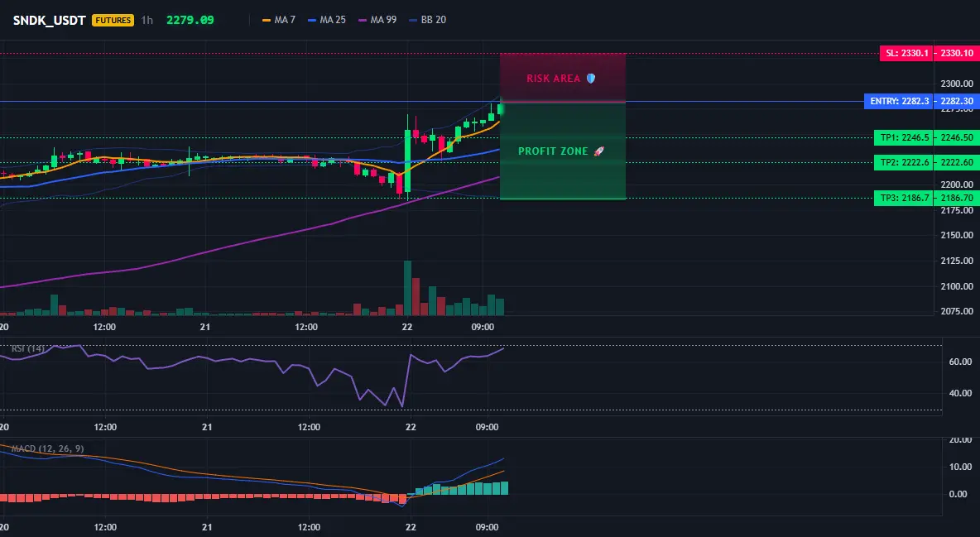Click the tallest green volume bar at 22
980x537 pixels.
(x=407, y=288)
